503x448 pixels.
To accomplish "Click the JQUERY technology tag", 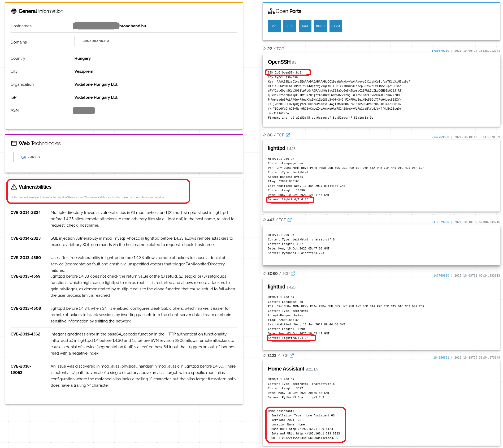I will point(31,157).
